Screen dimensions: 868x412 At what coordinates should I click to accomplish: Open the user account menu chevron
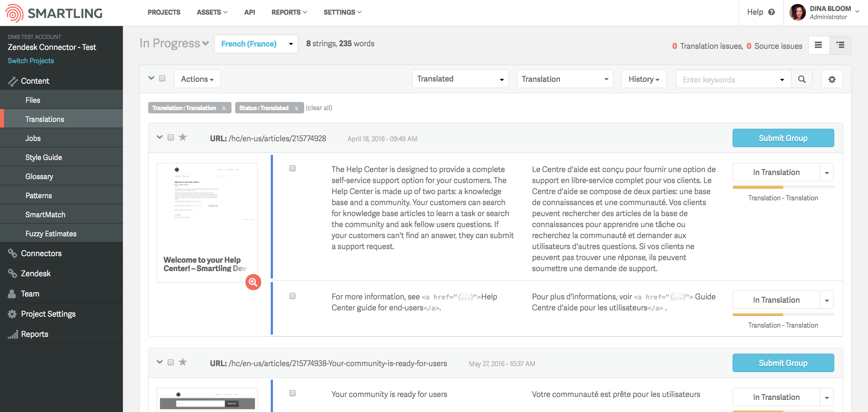click(858, 11)
